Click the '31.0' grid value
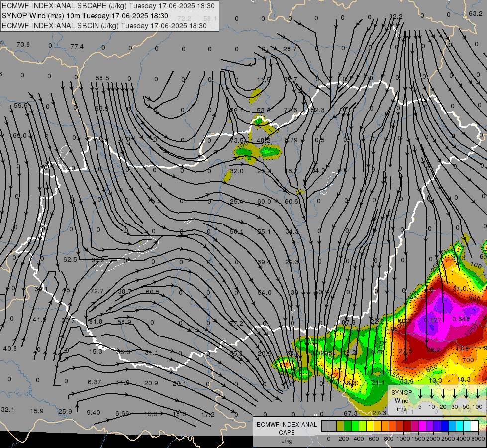This screenshot has height=448, width=487. [x=460, y=289]
